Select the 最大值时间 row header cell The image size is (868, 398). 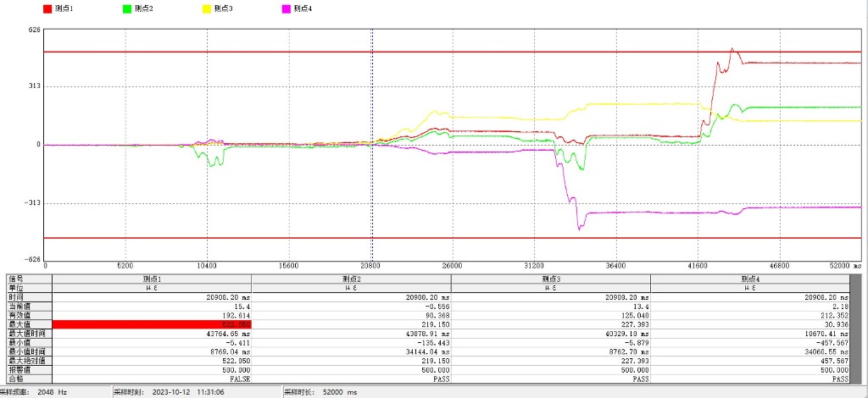tap(29, 334)
